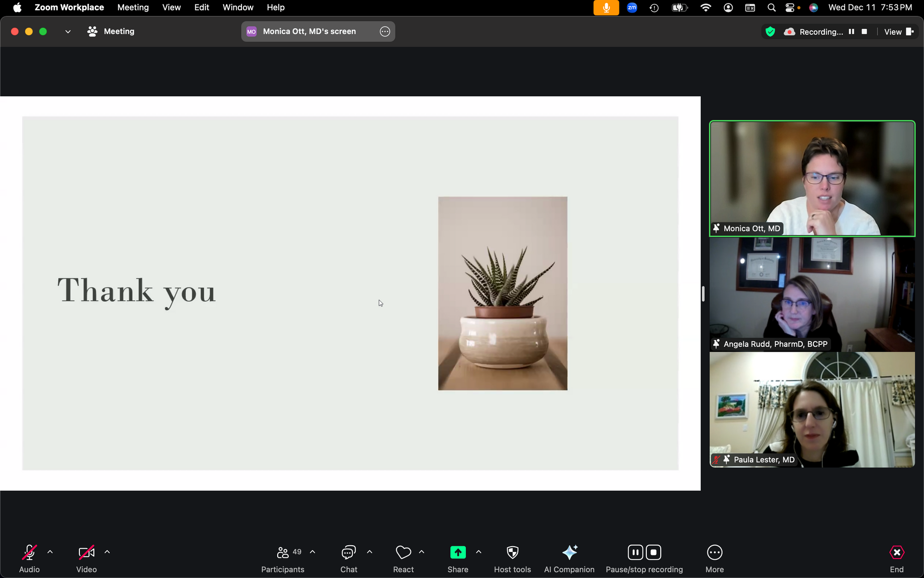Click the green Share screen icon
Viewport: 924px width, 578px height.
click(458, 552)
